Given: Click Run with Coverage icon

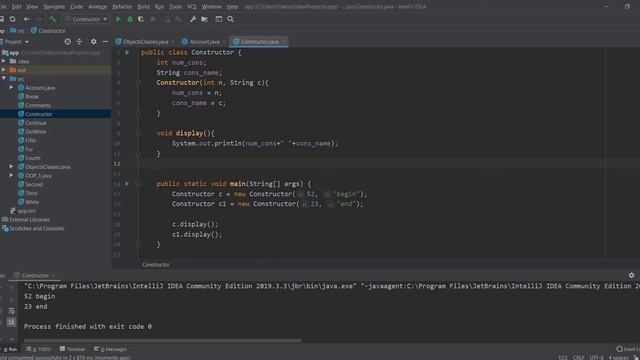Looking at the screenshot, I should coord(141,19).
